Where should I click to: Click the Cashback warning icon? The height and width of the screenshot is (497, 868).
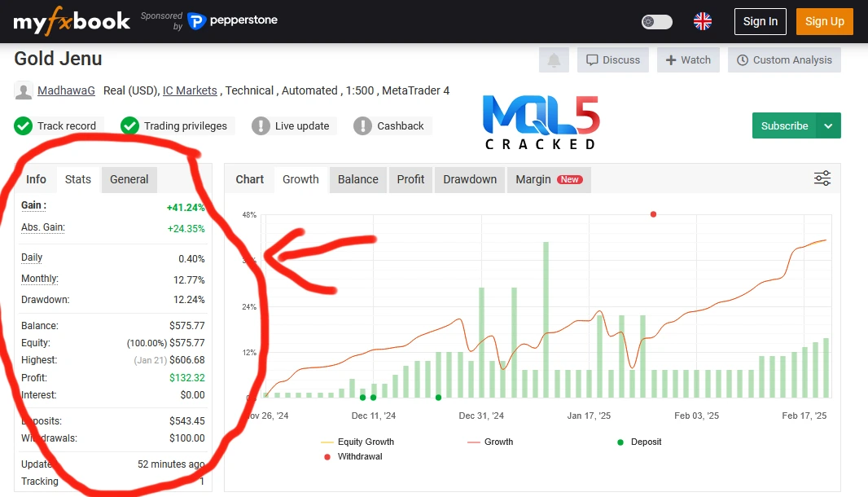click(362, 125)
